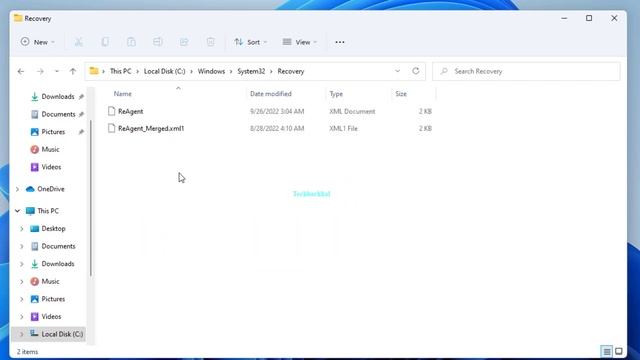Switch to Large icons view layout
Viewport: 640px width, 360px height.
tap(619, 351)
